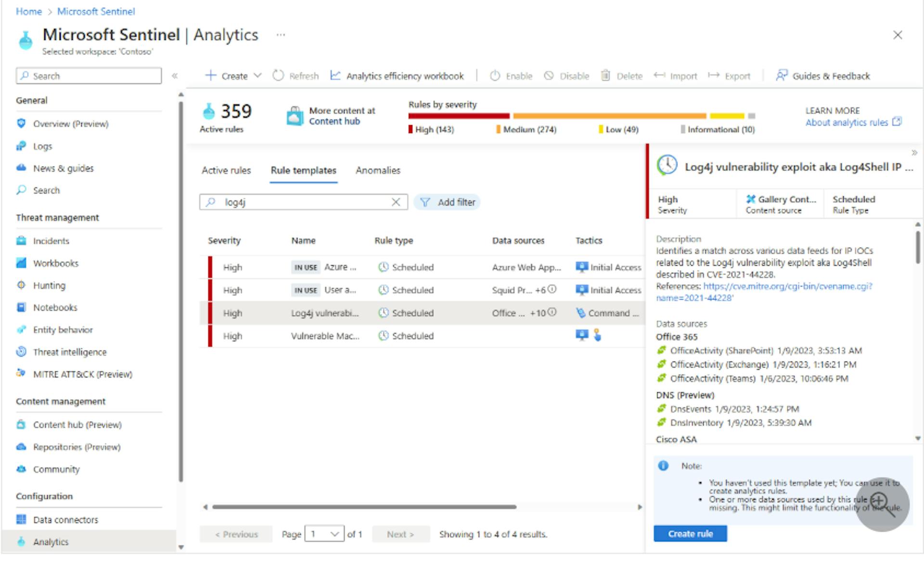Switch to the Anomalies tab

tap(378, 170)
